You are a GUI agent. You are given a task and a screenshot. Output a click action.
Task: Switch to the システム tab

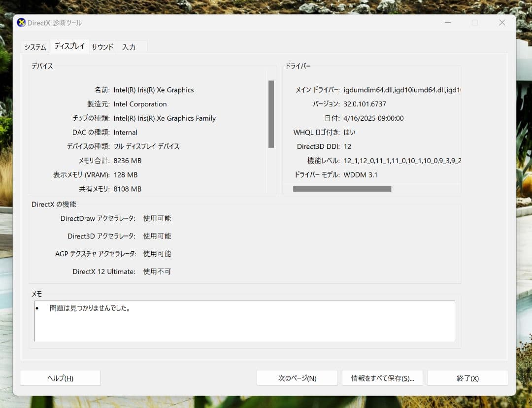(34, 47)
